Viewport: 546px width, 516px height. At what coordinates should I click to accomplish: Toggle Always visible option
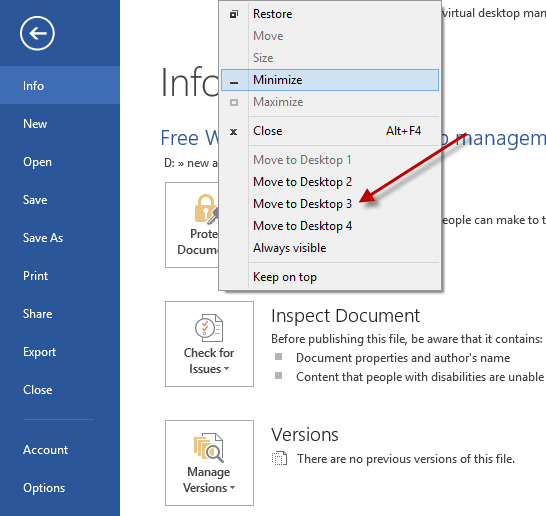click(x=289, y=248)
